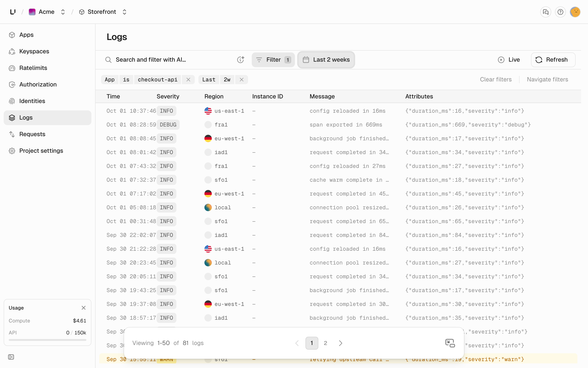The image size is (588, 368).
Task: Open Ratelimits in the sidebar
Action: click(47, 68)
